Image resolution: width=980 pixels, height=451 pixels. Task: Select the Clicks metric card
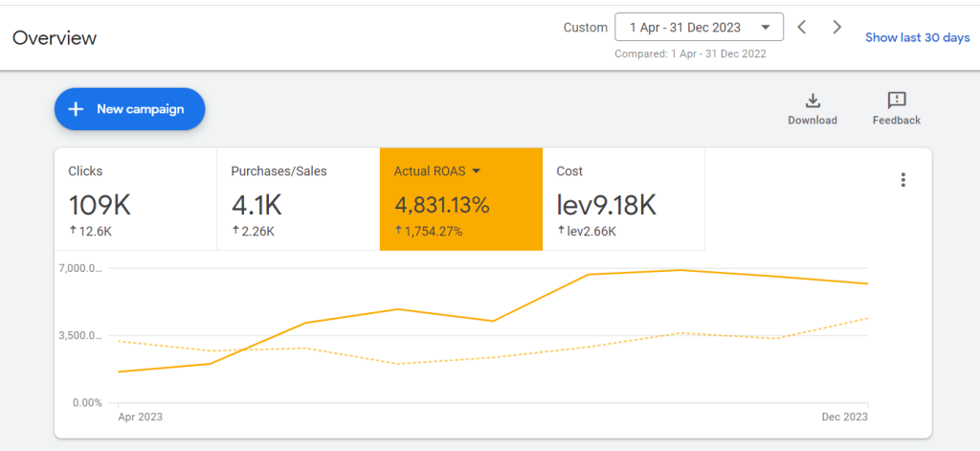click(136, 199)
